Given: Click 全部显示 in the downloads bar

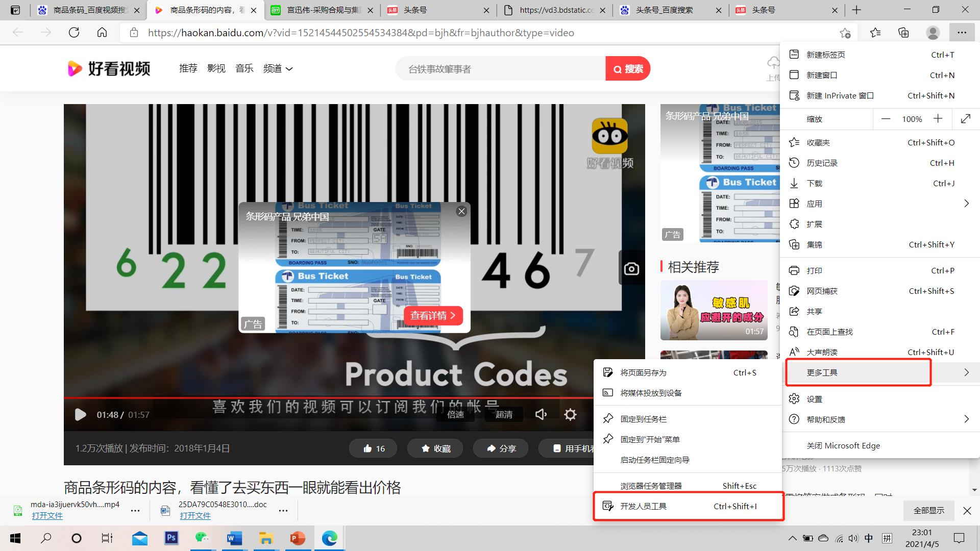Looking at the screenshot, I should [x=928, y=510].
